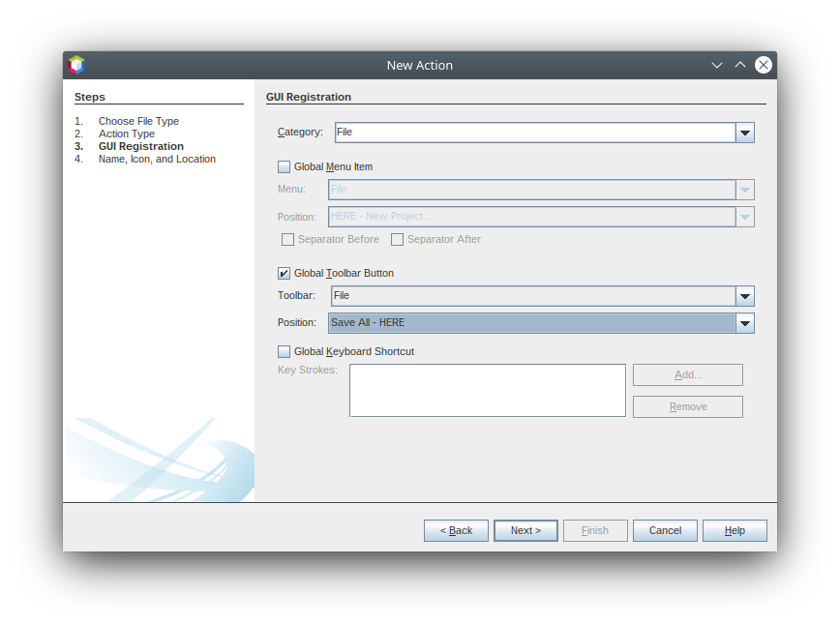The image size is (840, 626).
Task: Click the 'GUI Registration' step in Steps list
Action: coord(140,146)
